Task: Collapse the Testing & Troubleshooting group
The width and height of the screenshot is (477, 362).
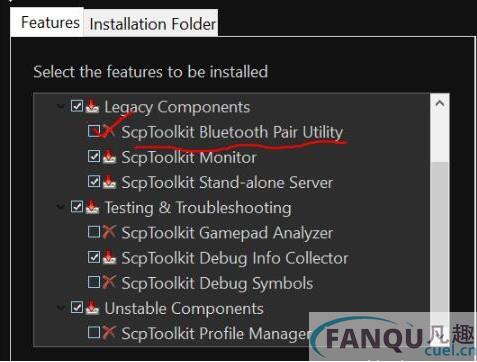Action: 61,207
